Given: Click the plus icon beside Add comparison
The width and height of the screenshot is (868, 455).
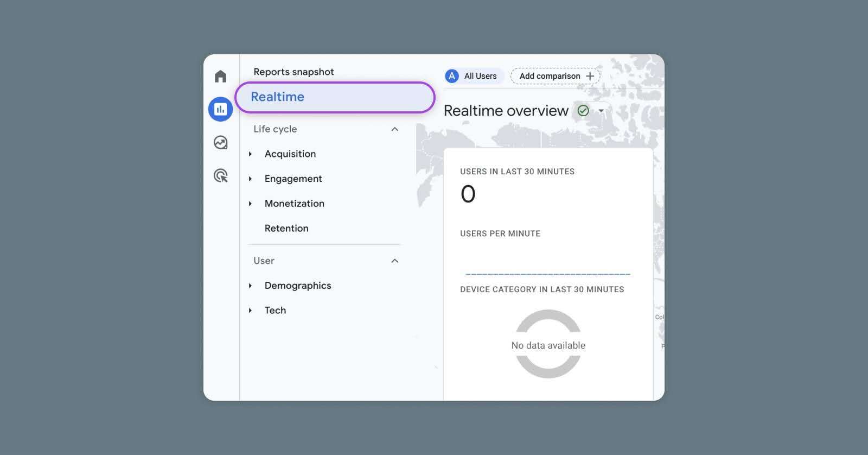Looking at the screenshot, I should click(x=590, y=76).
